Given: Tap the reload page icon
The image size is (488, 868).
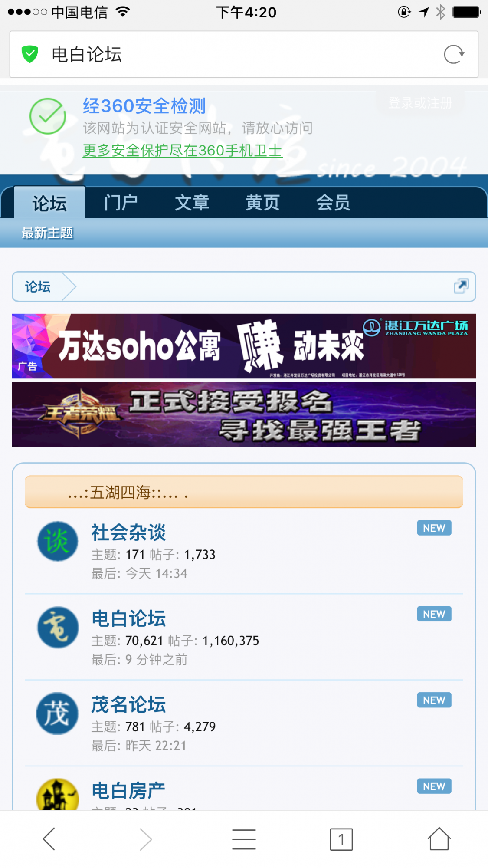Looking at the screenshot, I should pyautogui.click(x=454, y=55).
